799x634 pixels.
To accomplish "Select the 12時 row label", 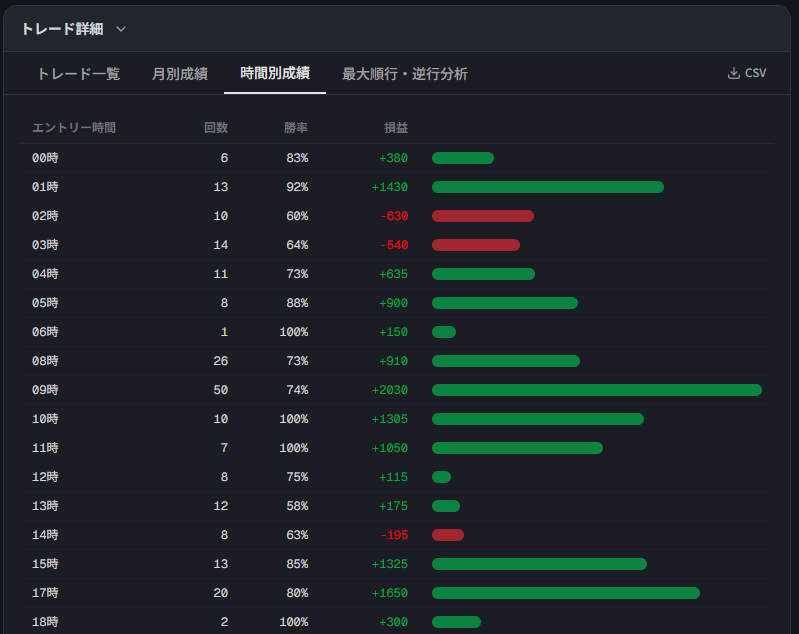I will click(x=45, y=478).
